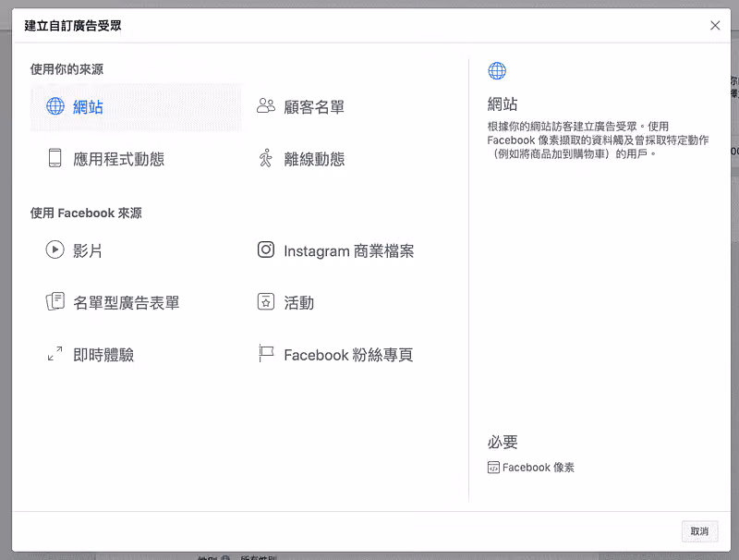Click the people icon for 顧客名單

pos(266,106)
